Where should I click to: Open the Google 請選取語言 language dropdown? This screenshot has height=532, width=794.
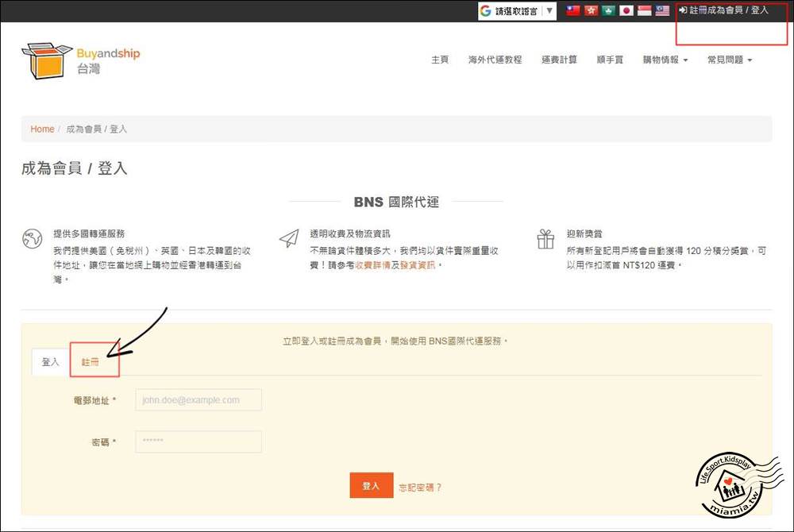516,11
